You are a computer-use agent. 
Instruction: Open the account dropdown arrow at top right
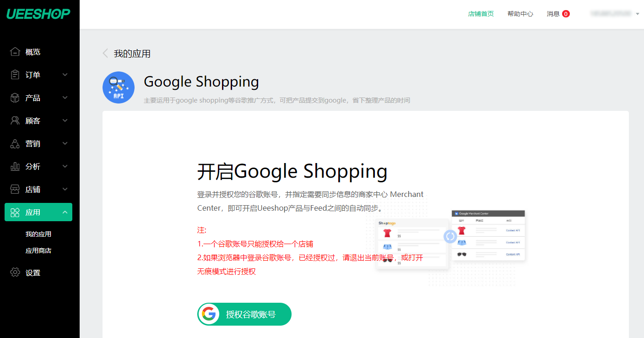tap(638, 14)
